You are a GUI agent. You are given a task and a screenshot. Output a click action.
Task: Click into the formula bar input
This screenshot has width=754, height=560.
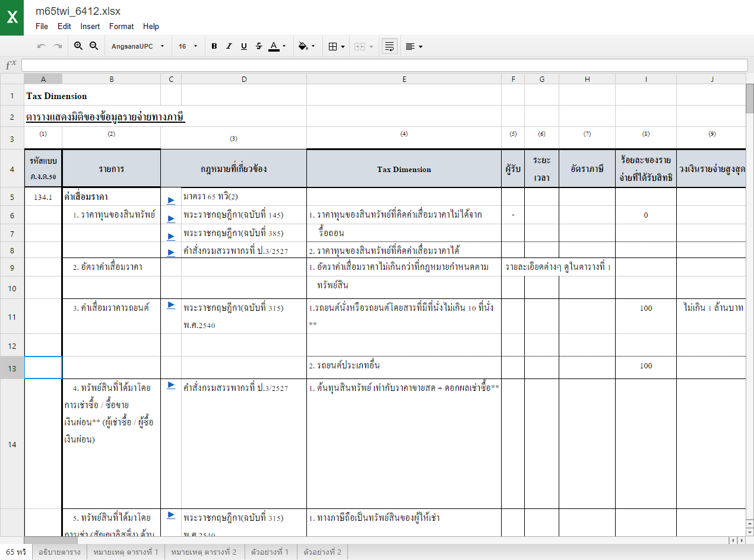[x=385, y=65]
